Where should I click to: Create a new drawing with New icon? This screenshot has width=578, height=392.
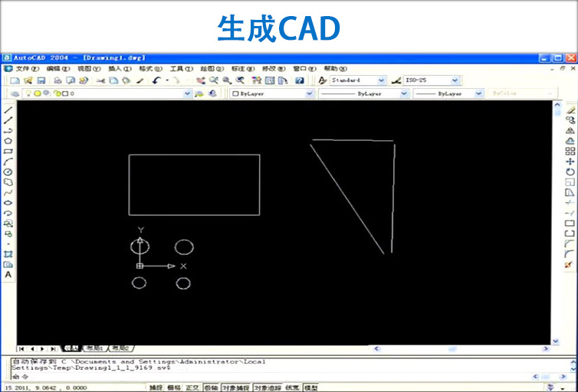[15, 80]
